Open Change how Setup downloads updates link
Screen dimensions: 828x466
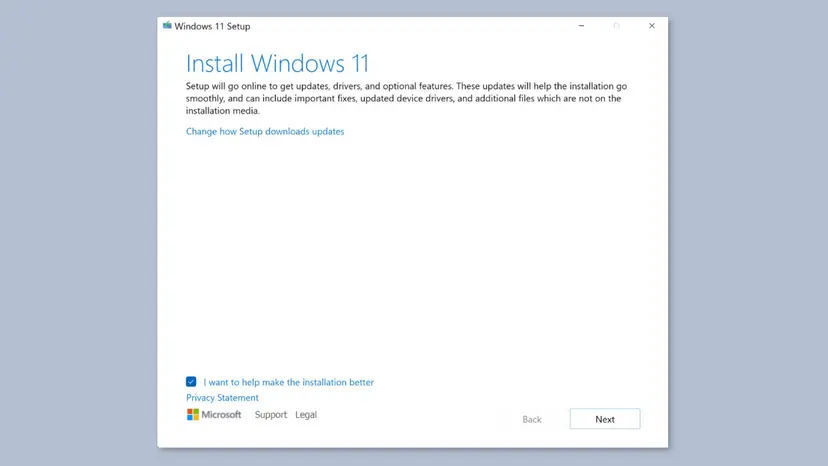pos(265,132)
